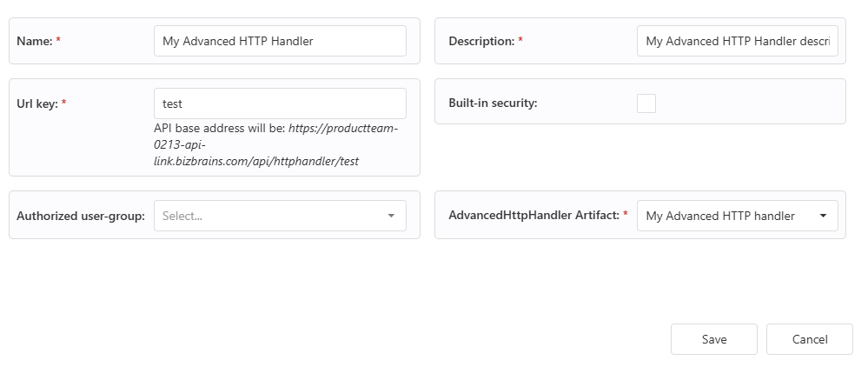Click selected value 'My Advanced HTTP handler'
This screenshot has height=367, width=868.
(720, 216)
